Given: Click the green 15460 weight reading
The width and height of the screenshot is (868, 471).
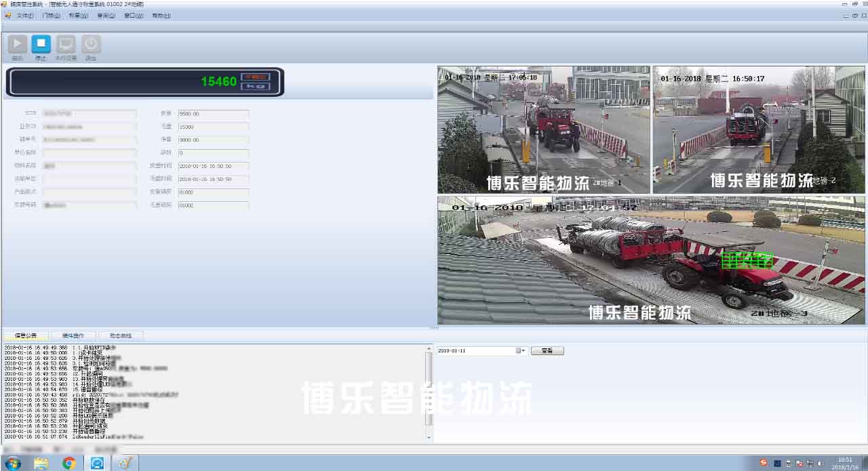Looking at the screenshot, I should point(218,82).
